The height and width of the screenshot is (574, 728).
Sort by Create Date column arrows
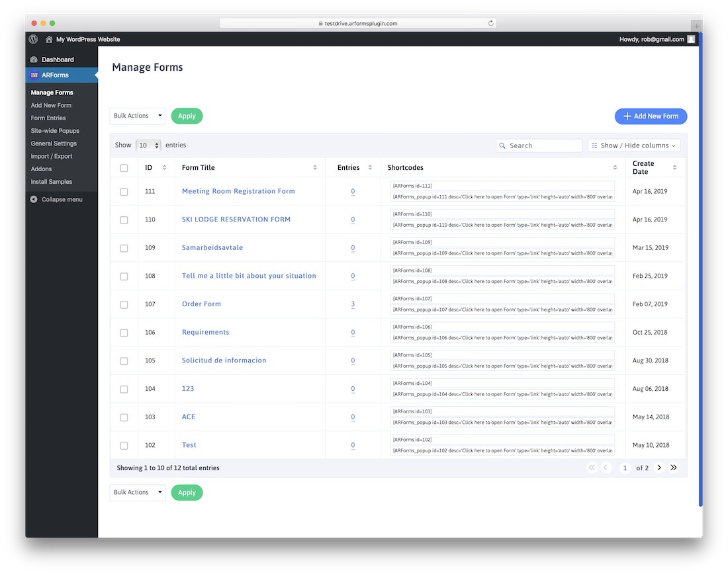click(x=674, y=167)
